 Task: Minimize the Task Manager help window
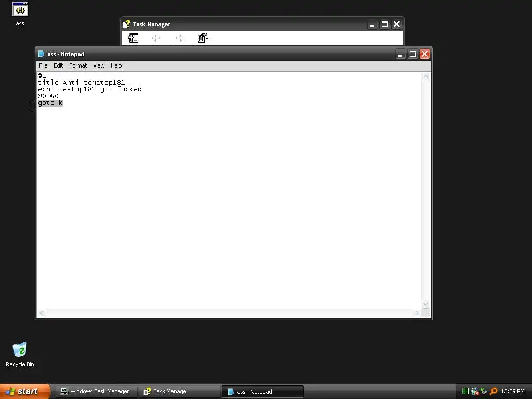372,24
